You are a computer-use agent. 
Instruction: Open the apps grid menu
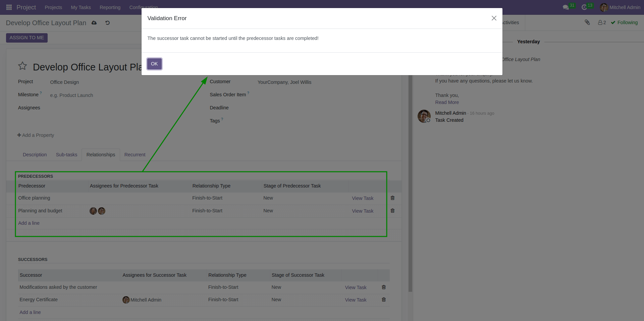[9, 7]
